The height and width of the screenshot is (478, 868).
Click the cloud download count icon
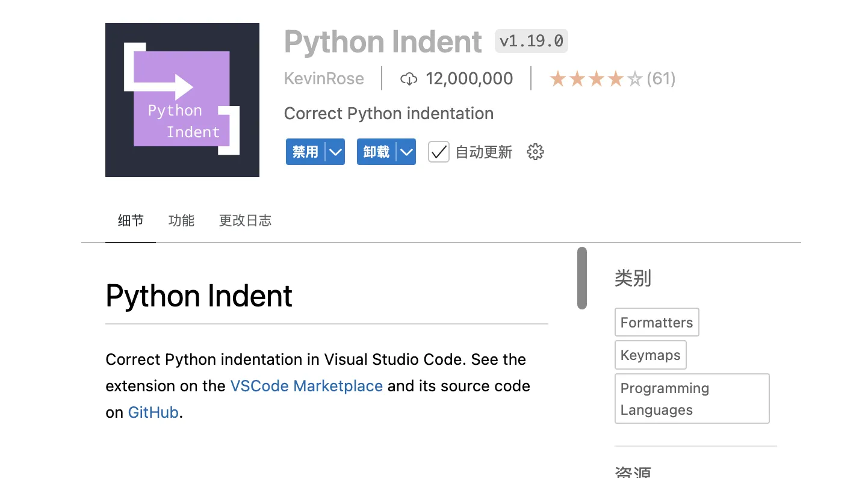click(409, 79)
